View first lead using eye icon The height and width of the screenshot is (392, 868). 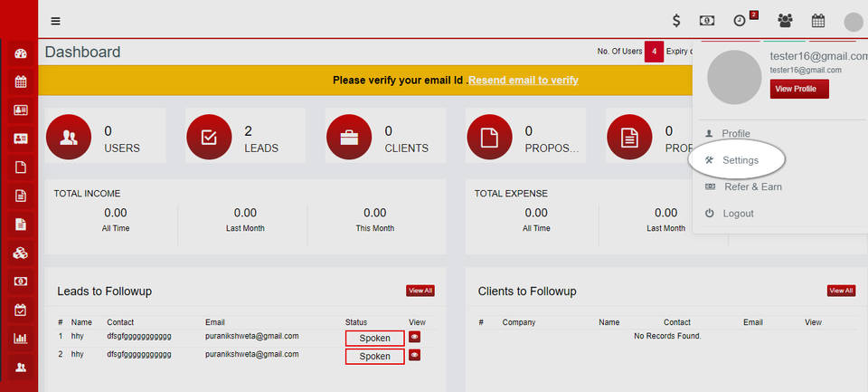(414, 337)
